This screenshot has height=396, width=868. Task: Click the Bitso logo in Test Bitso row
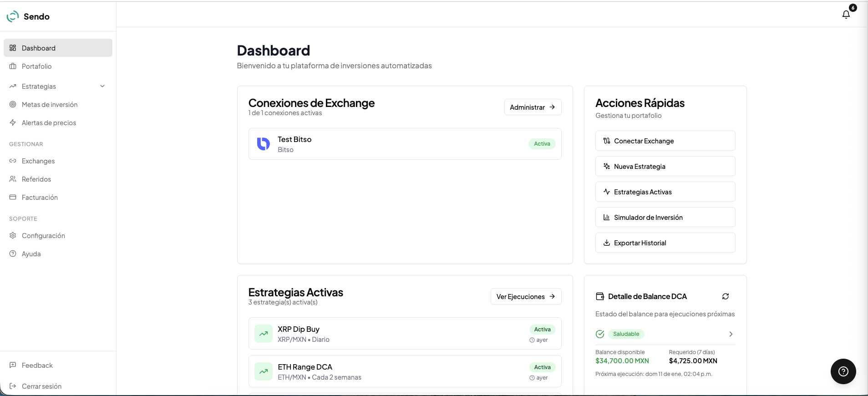point(264,144)
